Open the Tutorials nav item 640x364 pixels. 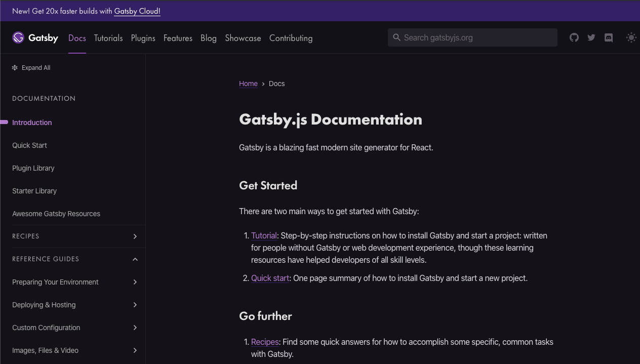(x=108, y=38)
